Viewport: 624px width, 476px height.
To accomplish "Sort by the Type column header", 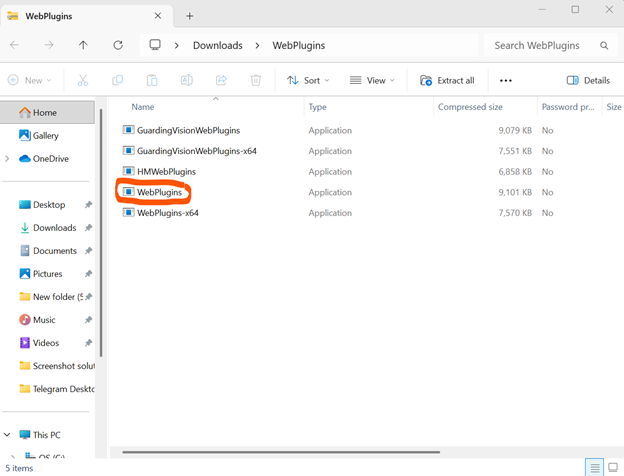I will [x=318, y=107].
